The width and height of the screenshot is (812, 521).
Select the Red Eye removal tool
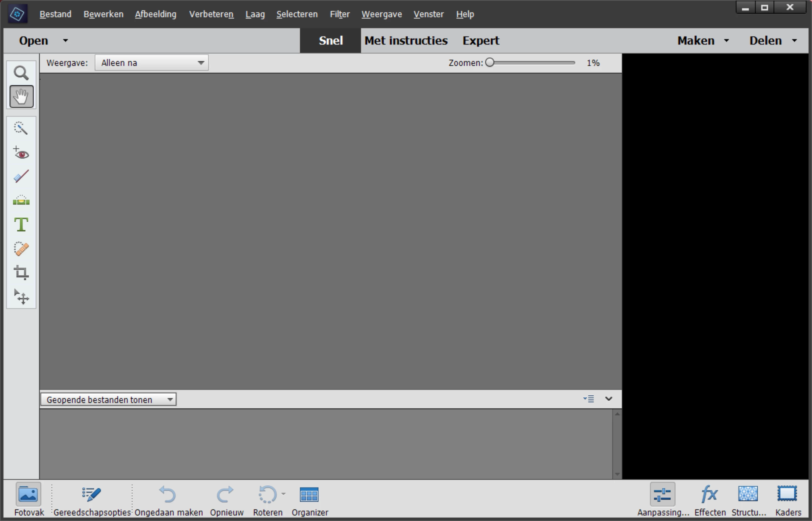(x=21, y=153)
